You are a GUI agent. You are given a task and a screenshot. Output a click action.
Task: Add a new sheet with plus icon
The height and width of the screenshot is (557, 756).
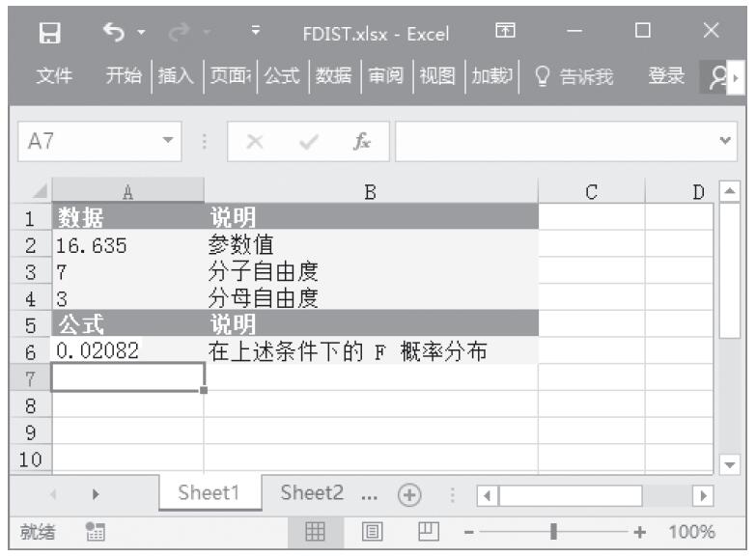tap(408, 493)
